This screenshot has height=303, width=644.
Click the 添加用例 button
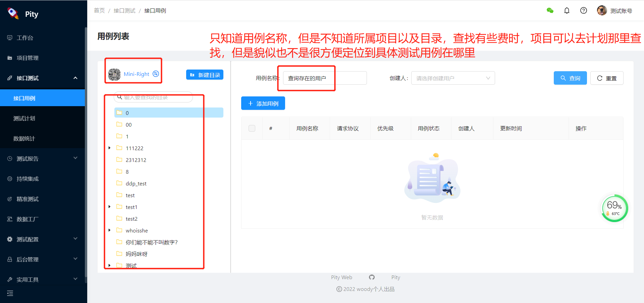pyautogui.click(x=263, y=103)
